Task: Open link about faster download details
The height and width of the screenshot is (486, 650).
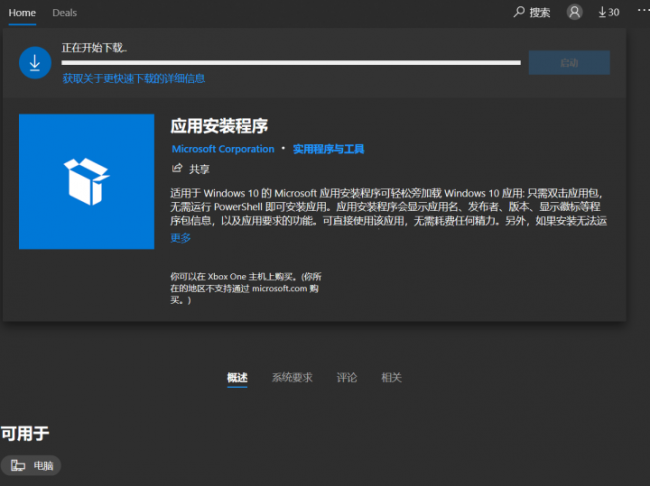Action: (133, 78)
